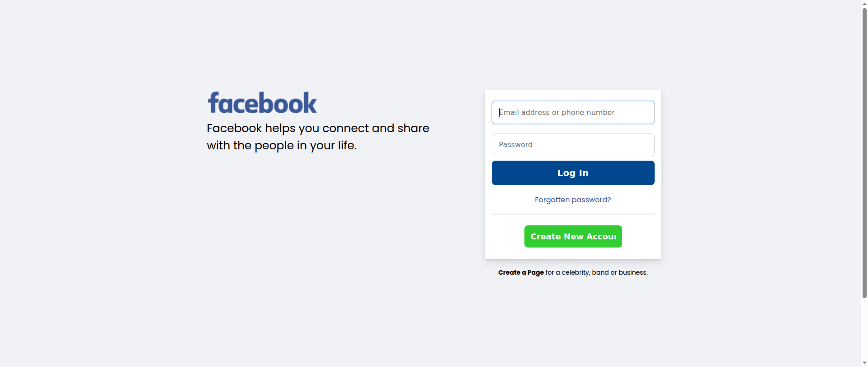
Task: Click the green Create New Account button
Action: click(x=573, y=236)
